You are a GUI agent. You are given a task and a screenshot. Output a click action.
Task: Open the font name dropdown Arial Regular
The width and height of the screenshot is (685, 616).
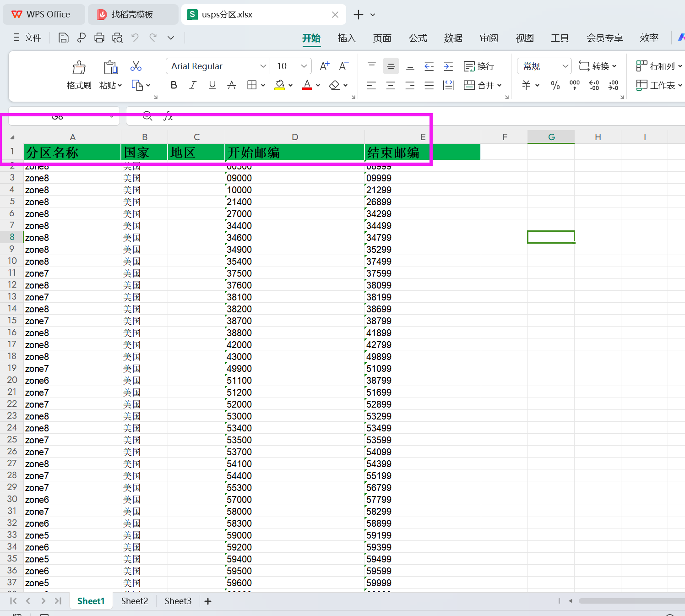pyautogui.click(x=263, y=66)
